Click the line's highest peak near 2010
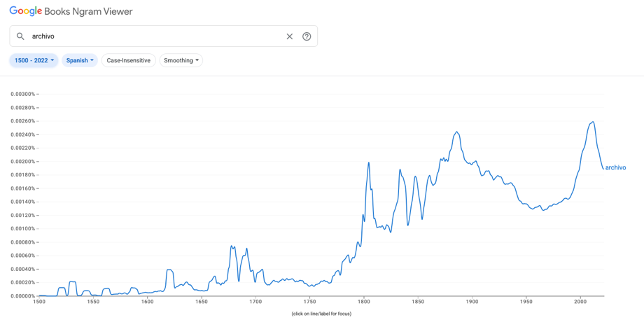Image resolution: width=644 pixels, height=334 pixels. [593, 122]
